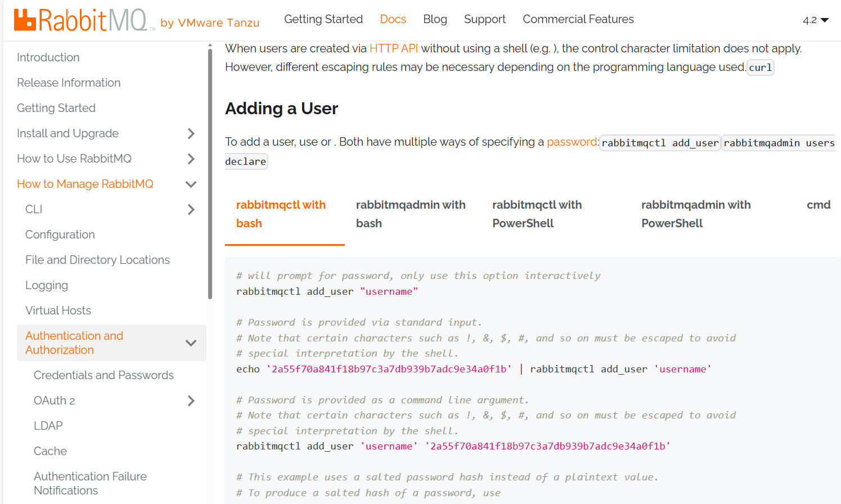The image size is (841, 504).
Task: Expand the OAuth 2 chevron
Action: [x=191, y=400]
